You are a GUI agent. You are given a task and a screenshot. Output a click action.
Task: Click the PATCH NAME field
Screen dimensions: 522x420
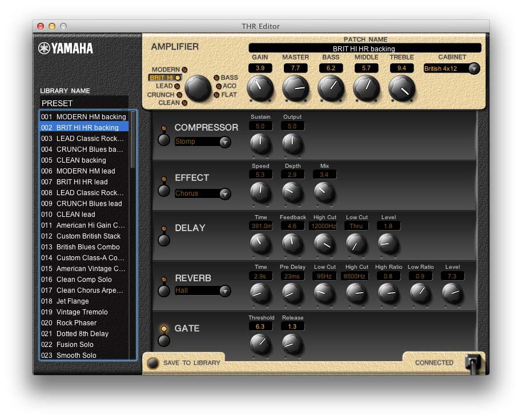365,49
